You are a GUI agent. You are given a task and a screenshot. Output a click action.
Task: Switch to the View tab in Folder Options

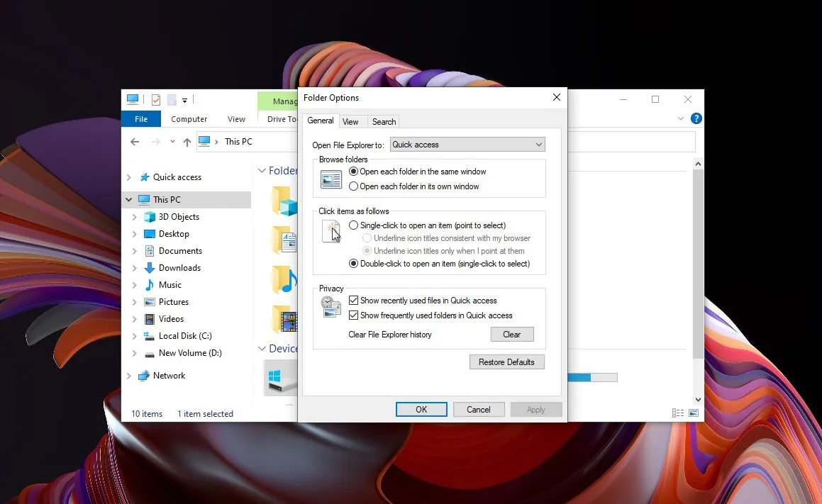coord(350,122)
